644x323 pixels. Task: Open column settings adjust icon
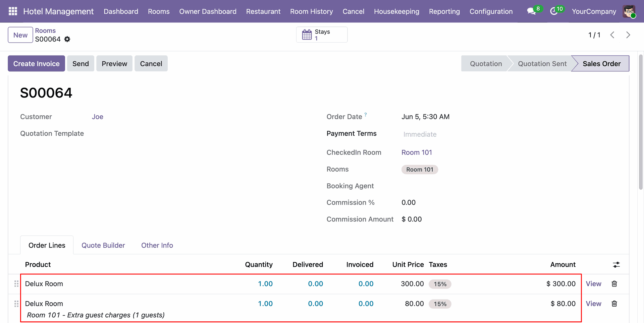(616, 265)
